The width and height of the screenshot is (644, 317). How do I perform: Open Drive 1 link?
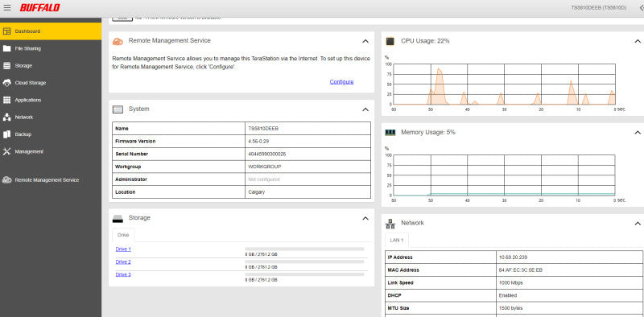click(x=123, y=249)
